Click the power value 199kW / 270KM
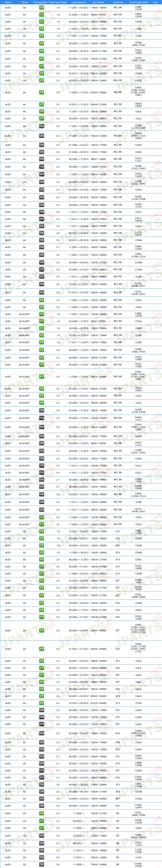Screen dimensions: 162x868 [x=98, y=828]
